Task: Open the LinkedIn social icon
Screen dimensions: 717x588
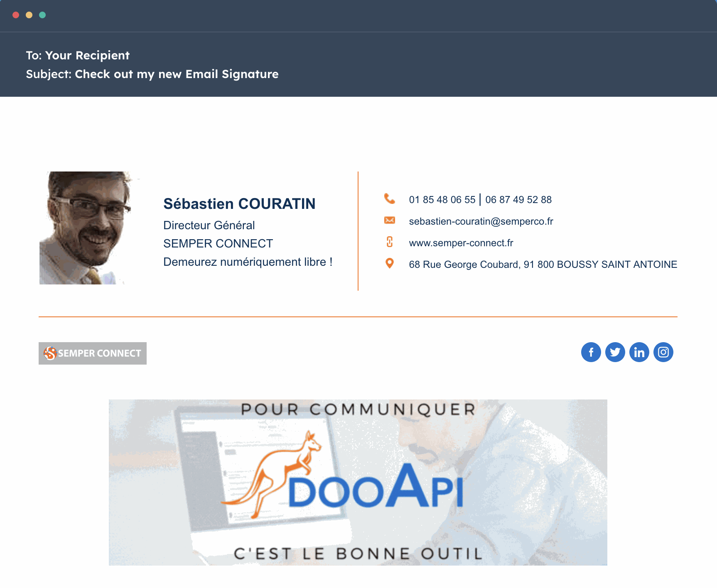Action: [639, 352]
